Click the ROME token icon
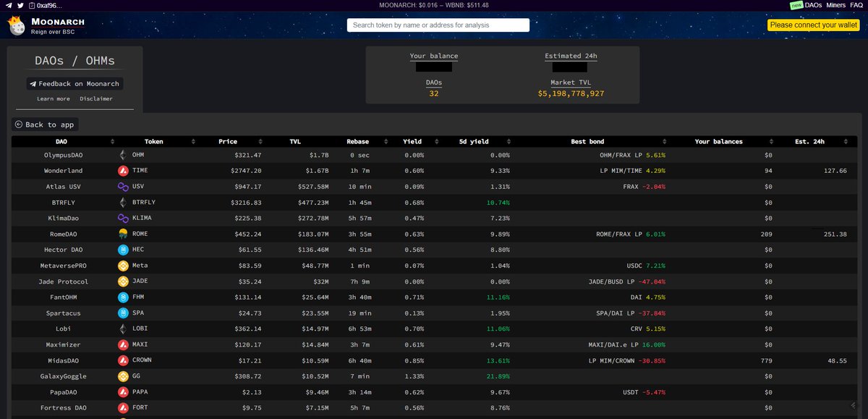 coord(123,234)
